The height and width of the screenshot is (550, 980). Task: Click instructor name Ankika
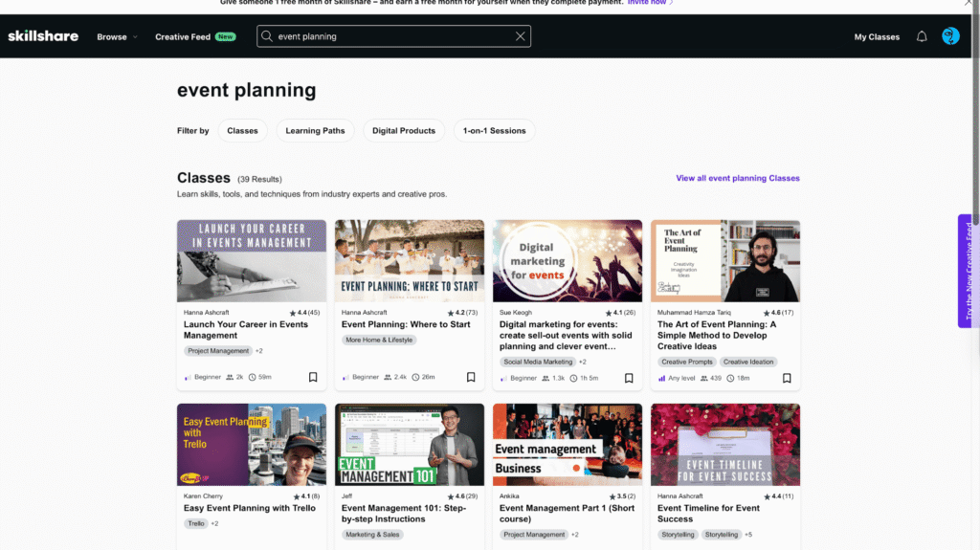pos(509,496)
